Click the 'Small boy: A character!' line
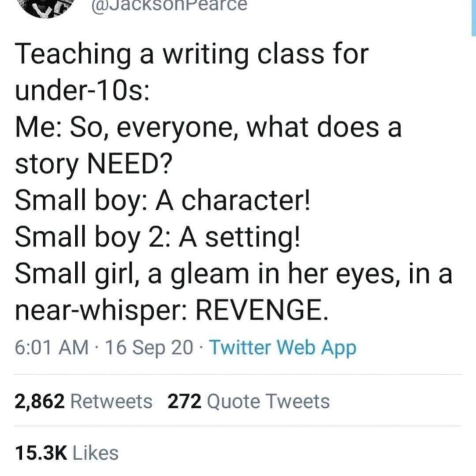 click(x=163, y=202)
